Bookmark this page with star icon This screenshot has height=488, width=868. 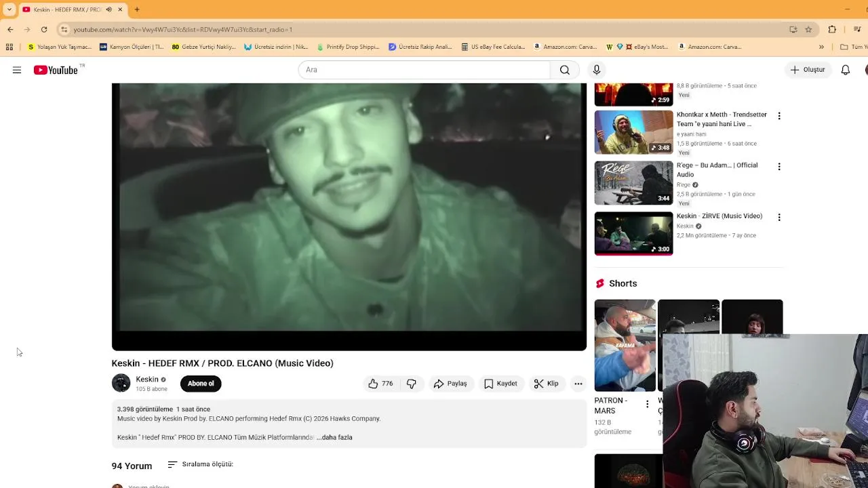tap(808, 30)
